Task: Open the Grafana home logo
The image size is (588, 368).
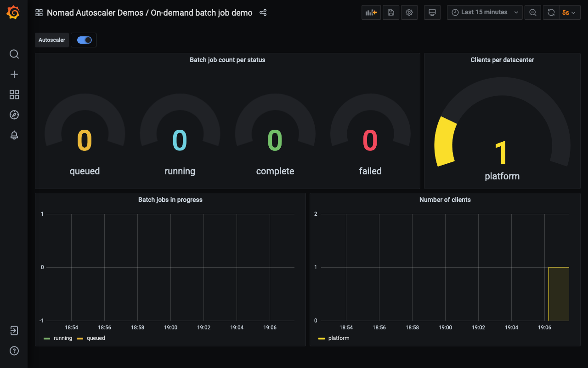Action: (x=13, y=12)
